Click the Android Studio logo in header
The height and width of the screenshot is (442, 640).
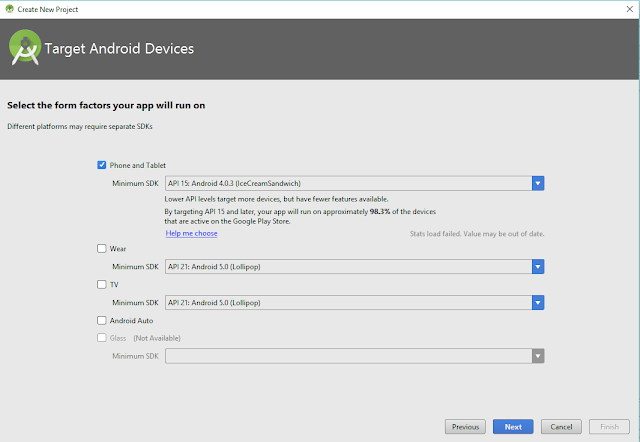pyautogui.click(x=23, y=48)
